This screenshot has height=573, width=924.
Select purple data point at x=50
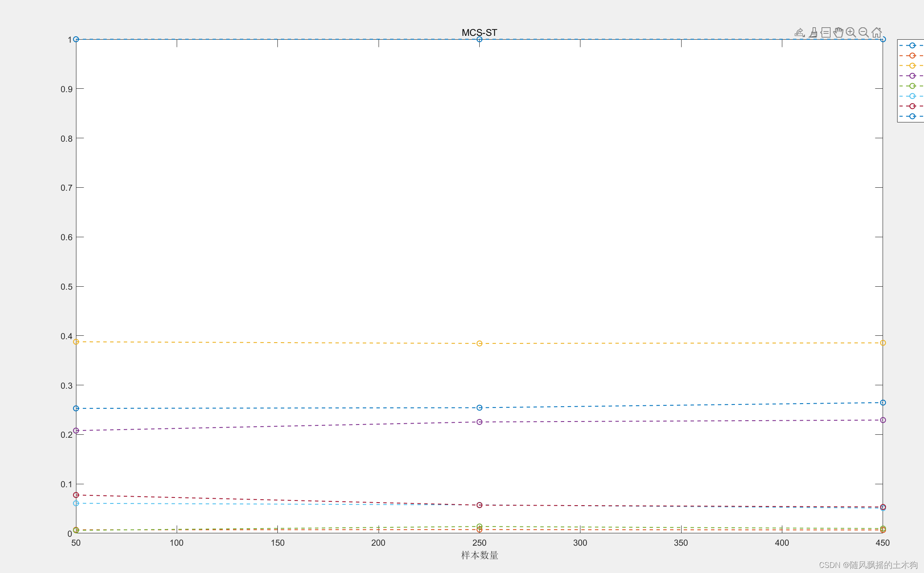pos(76,430)
